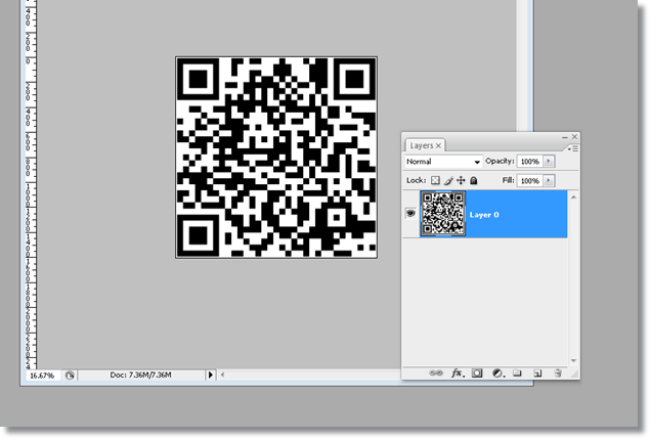Image resolution: width=650 pixels, height=439 pixels.
Task: Toggle lock position move icon
Action: coord(461,180)
